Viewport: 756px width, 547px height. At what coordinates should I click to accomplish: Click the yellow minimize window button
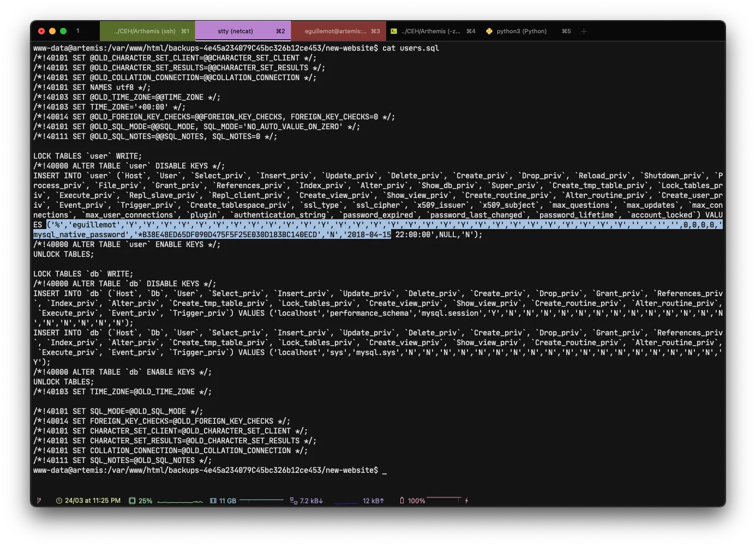tap(52, 31)
